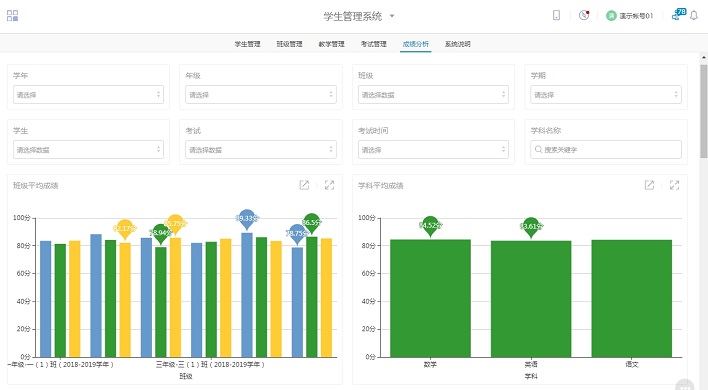This screenshot has height=390, width=708.
Task: Click the 演示帐号01 account name
Action: pos(636,16)
